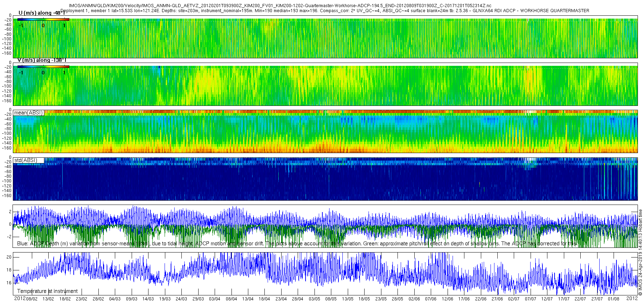Click the 'mean(ABSI)' panel label
644x304 pixels.
pyautogui.click(x=29, y=113)
